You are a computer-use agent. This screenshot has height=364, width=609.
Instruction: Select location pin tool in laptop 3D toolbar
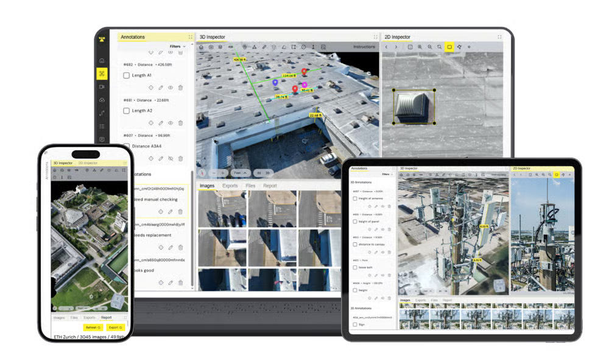point(244,47)
